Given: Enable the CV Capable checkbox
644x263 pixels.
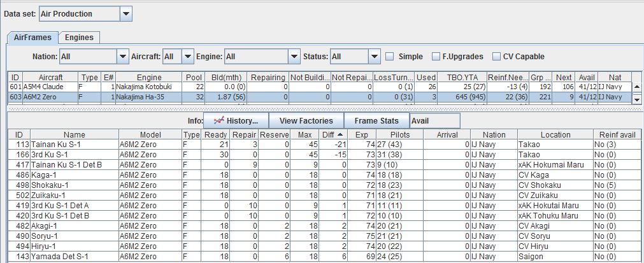Looking at the screenshot, I should pos(497,57).
